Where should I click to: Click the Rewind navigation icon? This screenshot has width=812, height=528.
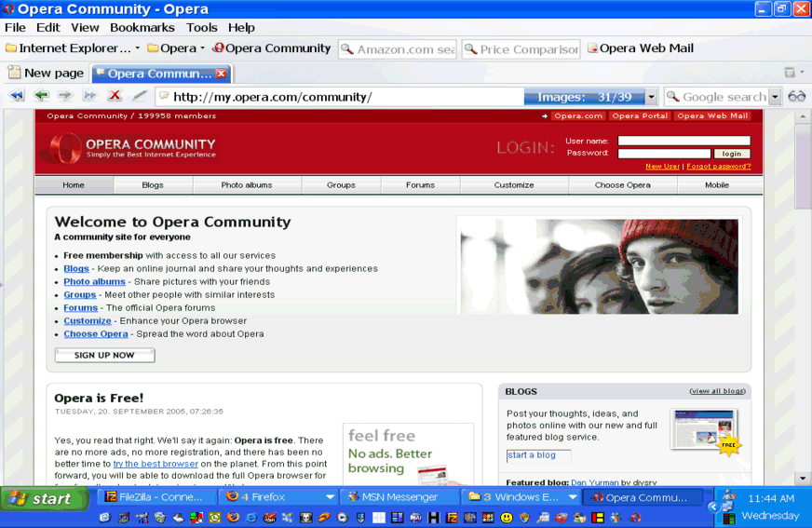click(17, 96)
